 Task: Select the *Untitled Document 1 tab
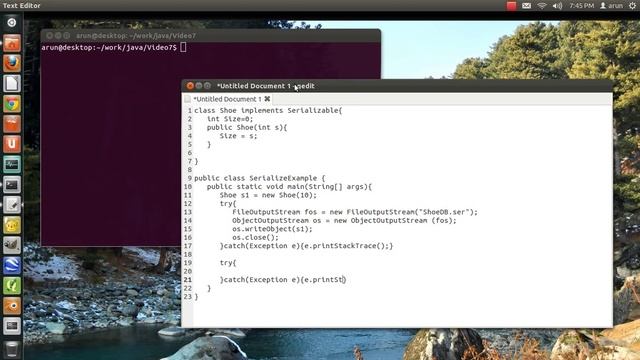pos(227,99)
